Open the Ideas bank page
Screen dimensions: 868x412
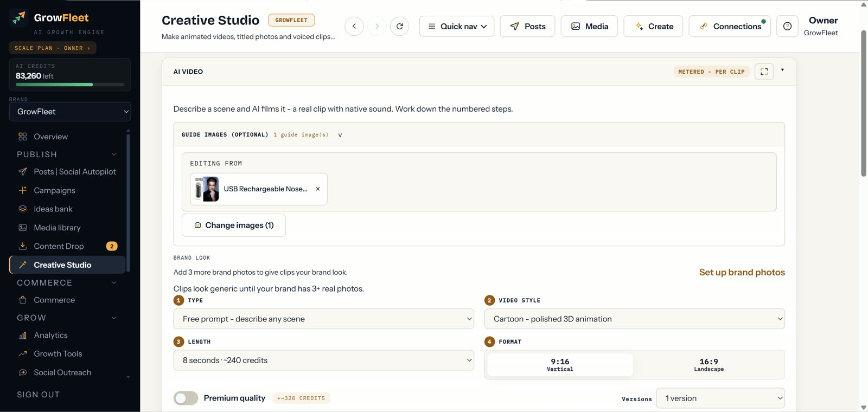pyautogui.click(x=67, y=209)
